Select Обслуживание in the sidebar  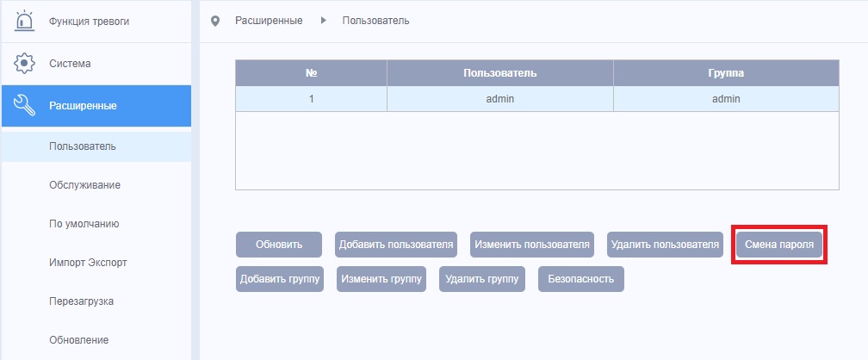[84, 185]
